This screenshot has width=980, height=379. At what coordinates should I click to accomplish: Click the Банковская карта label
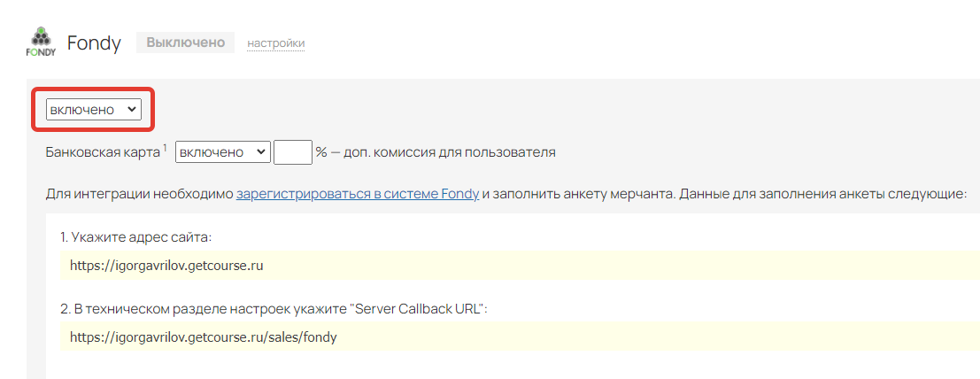point(103,152)
